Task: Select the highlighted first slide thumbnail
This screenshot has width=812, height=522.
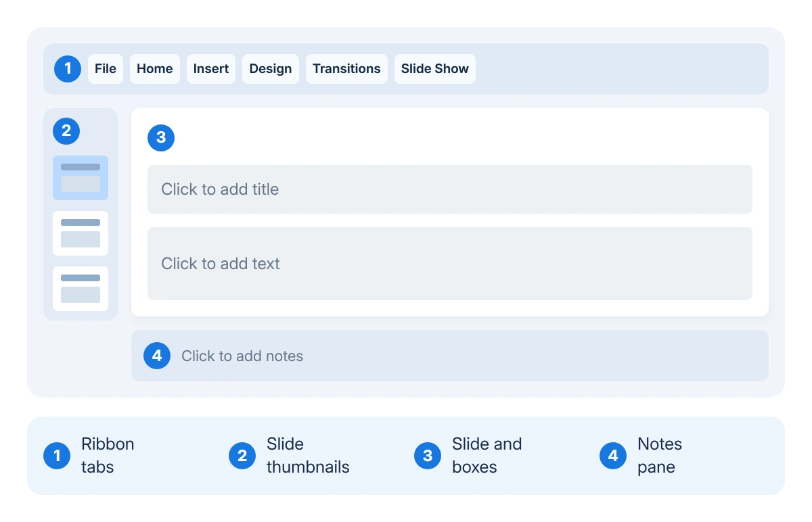Action: point(81,178)
